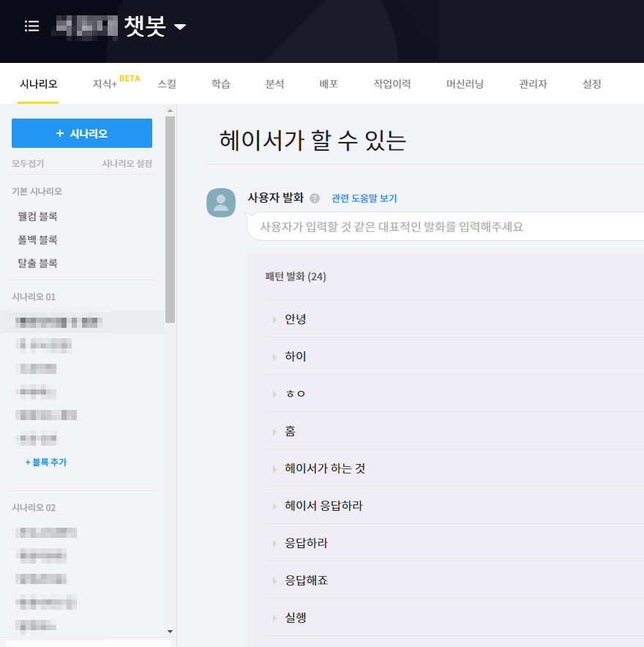Click + 블록 추가 link
Screen dimensions: 644x647
[46, 462]
